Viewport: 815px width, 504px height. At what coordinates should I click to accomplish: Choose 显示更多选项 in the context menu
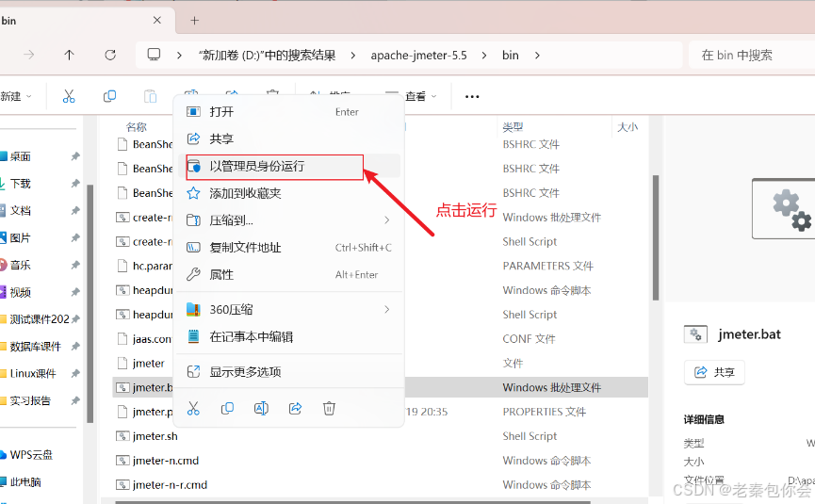[x=289, y=371]
